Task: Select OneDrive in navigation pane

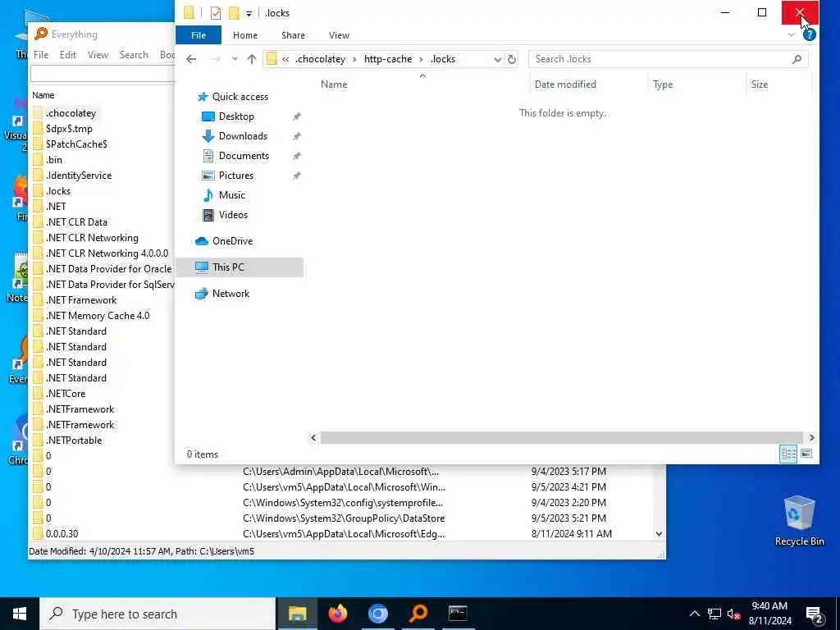Action: pyautogui.click(x=232, y=241)
